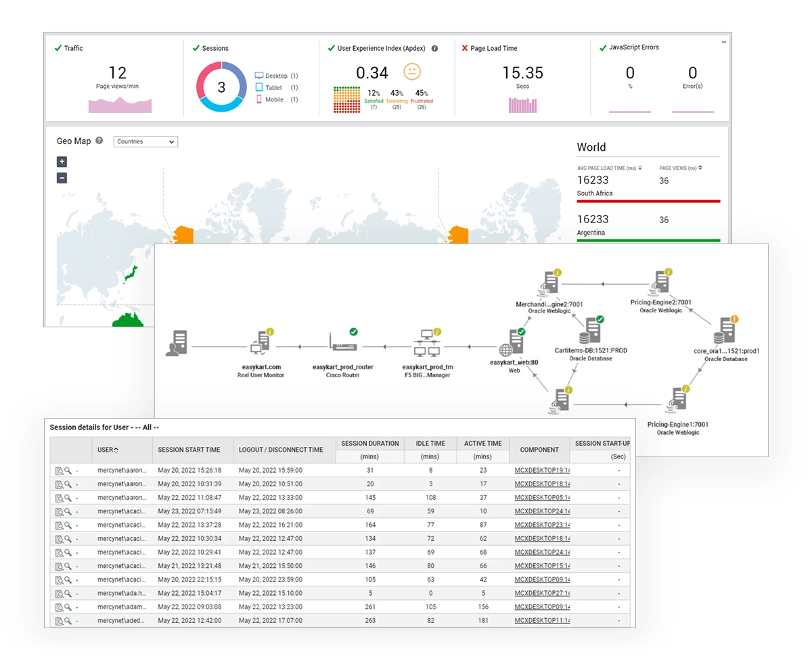This screenshot has height=660, width=812.
Task: Open the MCXDESKTOP05 component link
Action: [543, 498]
